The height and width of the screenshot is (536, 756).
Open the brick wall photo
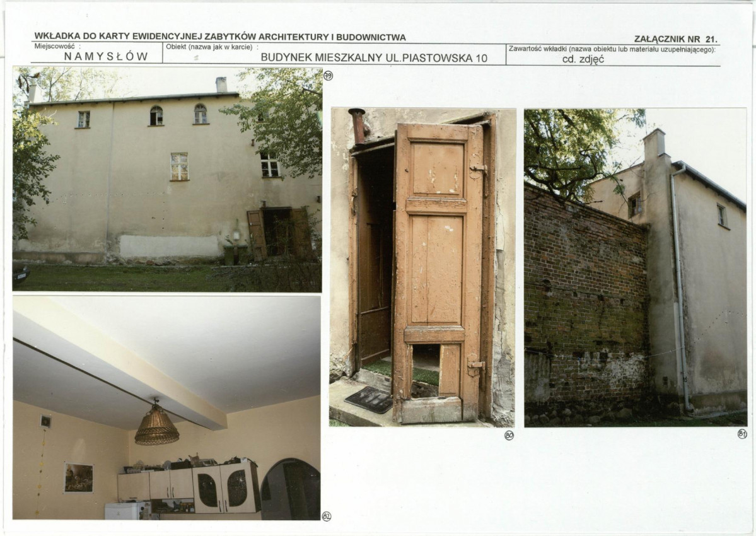[x=635, y=267]
